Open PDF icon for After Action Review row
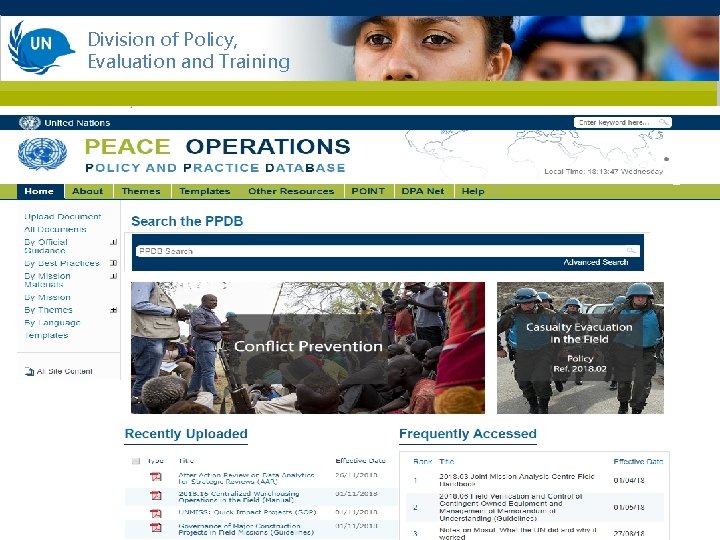Screen dimensions: 720x540 (156, 477)
